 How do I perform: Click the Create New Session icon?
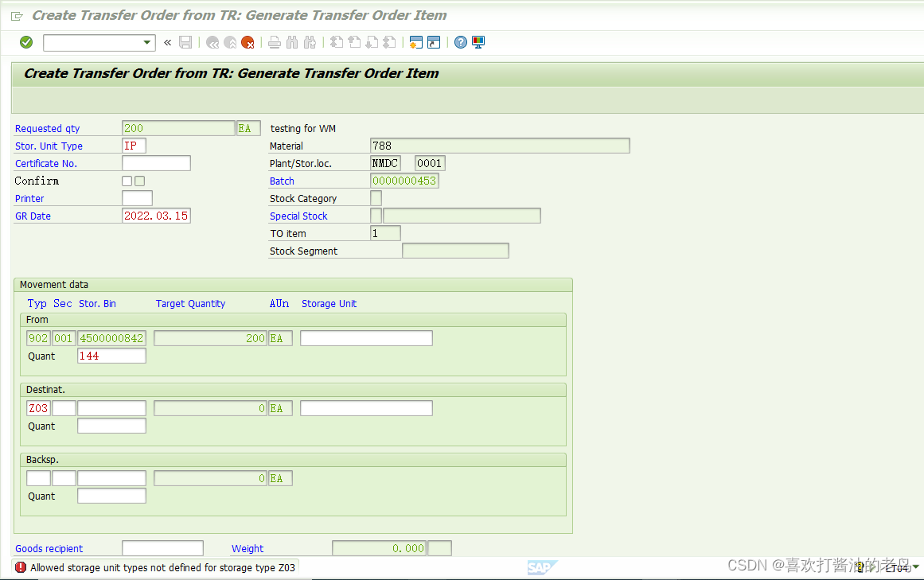point(415,42)
